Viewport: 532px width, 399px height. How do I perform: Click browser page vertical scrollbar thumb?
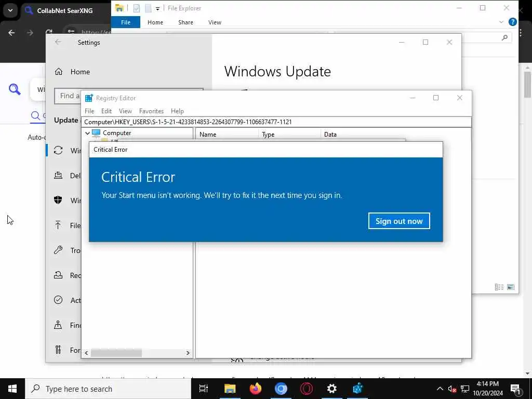(528, 85)
